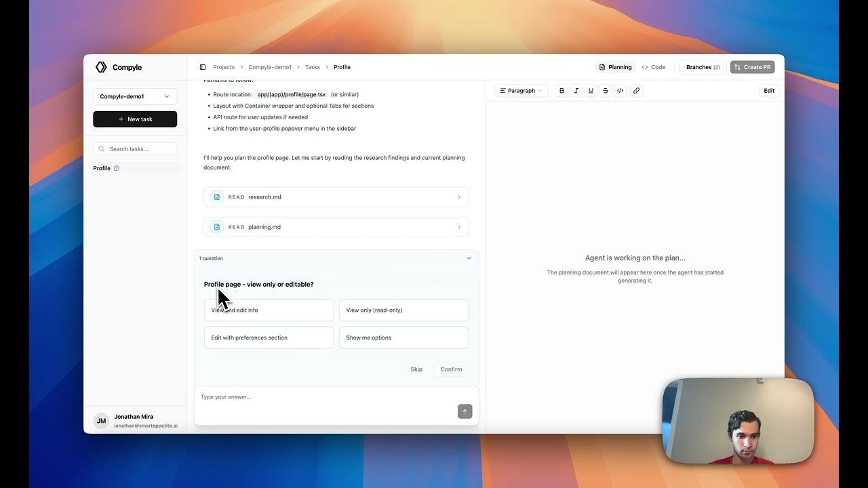Image resolution: width=868 pixels, height=488 pixels.
Task: Select the View and edit info option
Action: [269, 310]
